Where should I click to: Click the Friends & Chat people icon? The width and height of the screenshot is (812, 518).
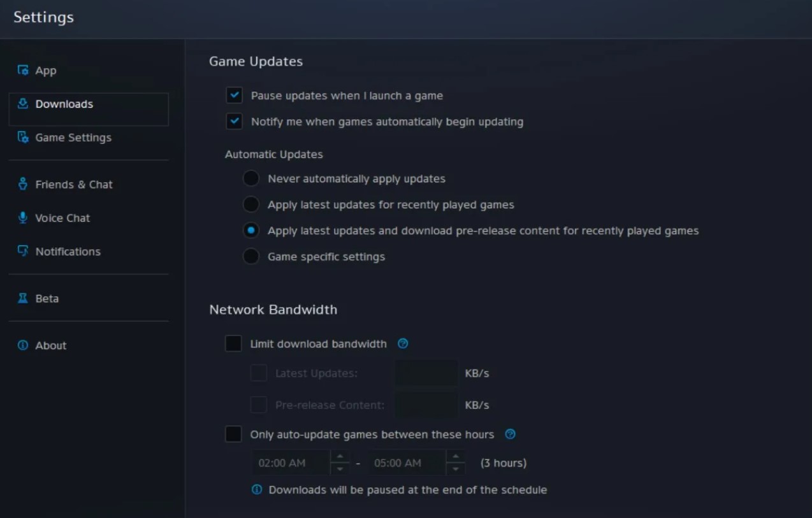click(x=24, y=184)
